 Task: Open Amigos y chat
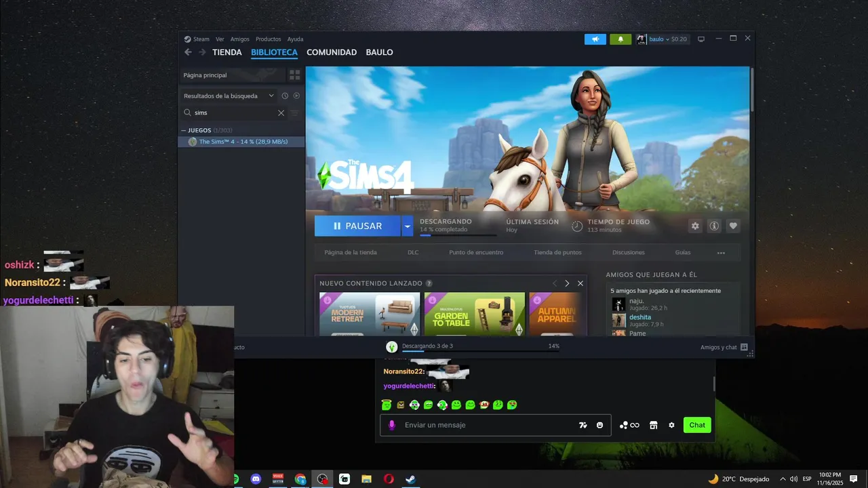(x=724, y=347)
